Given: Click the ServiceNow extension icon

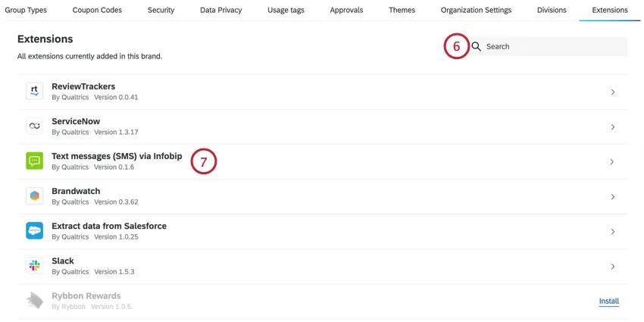Looking at the screenshot, I should [34, 127].
